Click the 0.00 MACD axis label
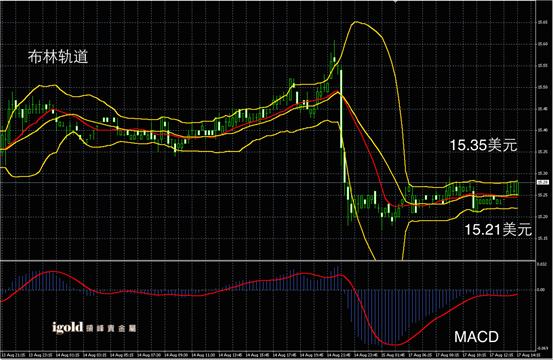The height and width of the screenshot is (360, 553). [x=541, y=290]
